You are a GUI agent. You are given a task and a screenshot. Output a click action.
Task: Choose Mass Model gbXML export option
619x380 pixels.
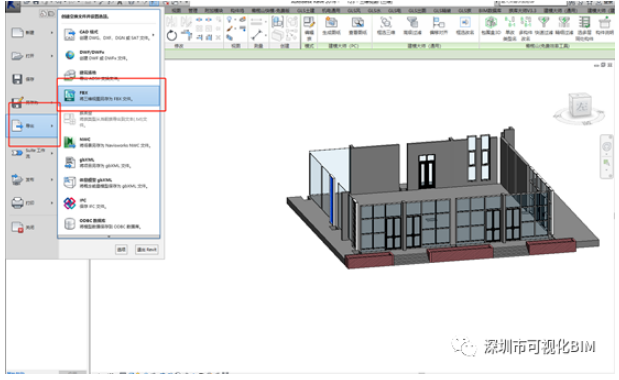click(109, 183)
